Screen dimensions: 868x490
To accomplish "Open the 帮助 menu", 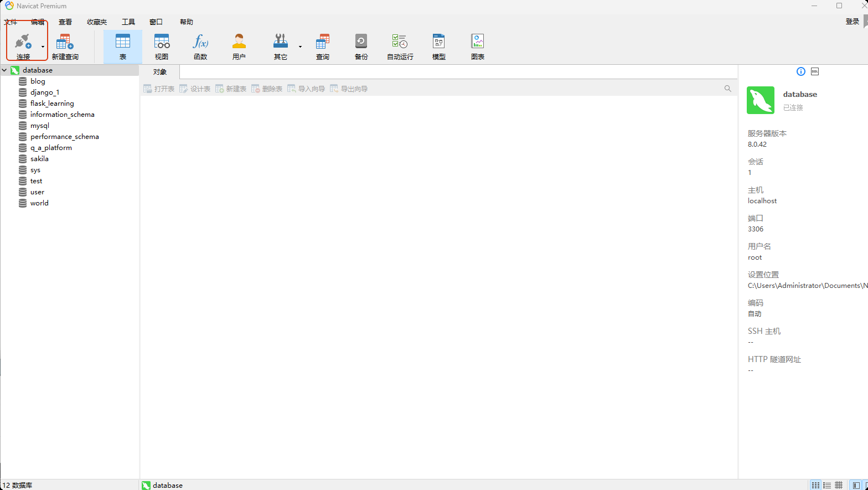I will pos(187,22).
